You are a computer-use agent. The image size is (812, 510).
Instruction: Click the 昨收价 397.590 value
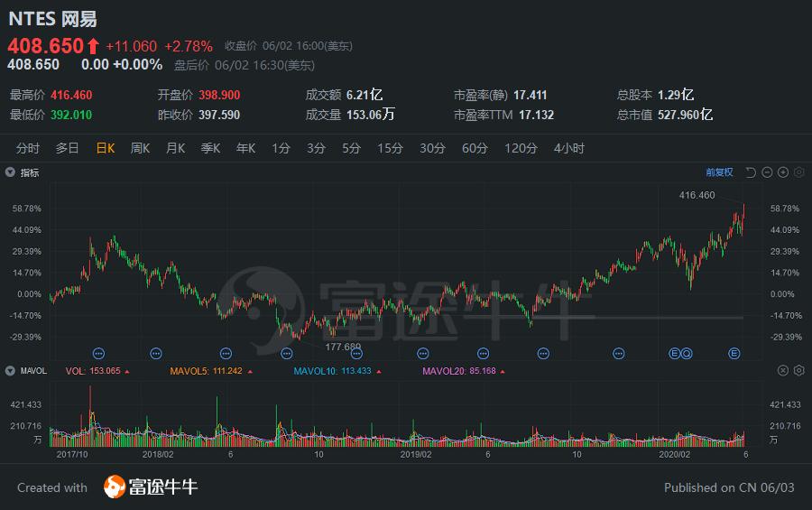[219, 115]
